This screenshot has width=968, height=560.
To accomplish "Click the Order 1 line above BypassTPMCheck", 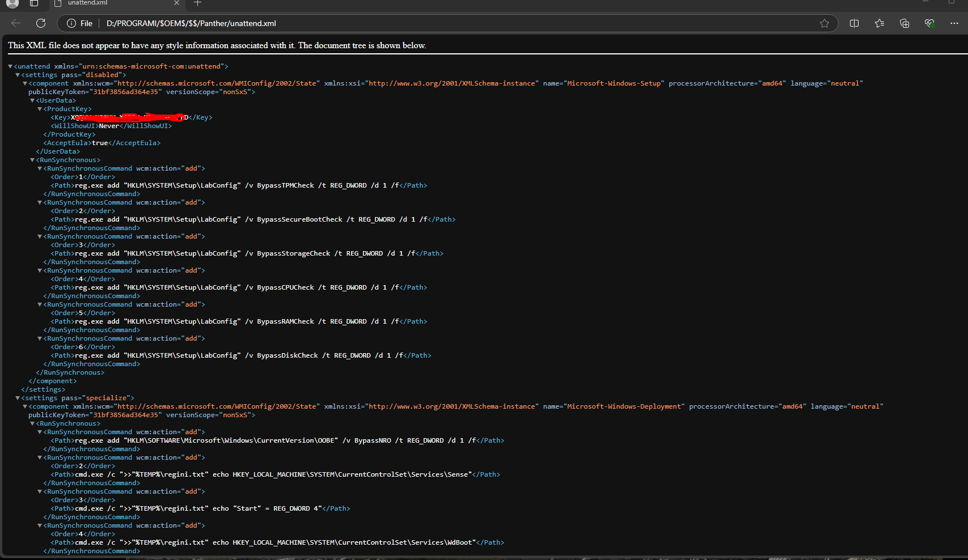I will coord(83,177).
